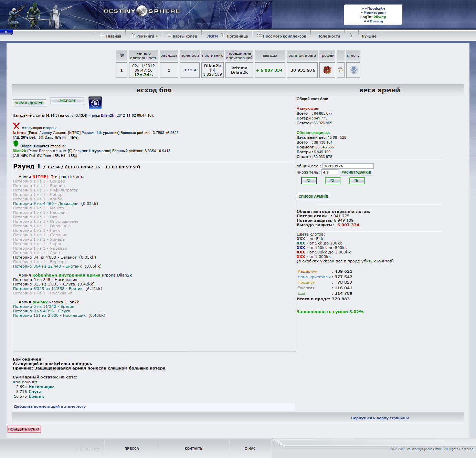The width and height of the screenshot is (476, 458).
Task: Click the Нано-кристаллы resource label
Action: [x=314, y=277]
